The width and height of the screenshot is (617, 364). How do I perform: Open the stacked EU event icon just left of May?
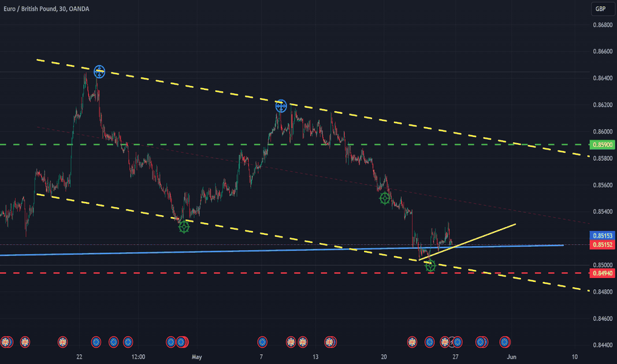point(181,342)
